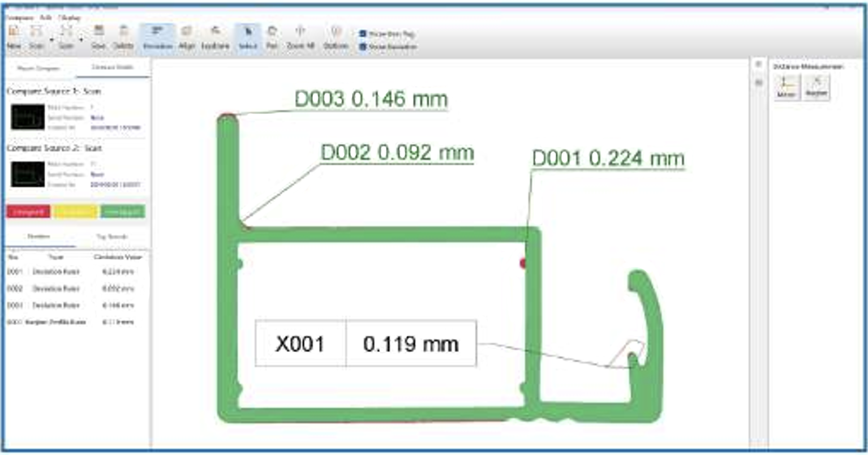
Task: Click the Compare Source 1: Scan heading
Action: (54, 91)
